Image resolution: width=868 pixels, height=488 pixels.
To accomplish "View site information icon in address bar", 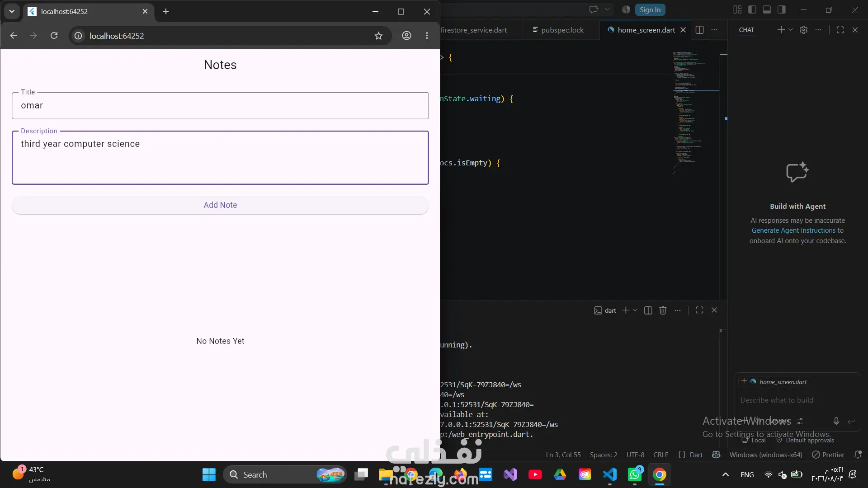I will (78, 36).
